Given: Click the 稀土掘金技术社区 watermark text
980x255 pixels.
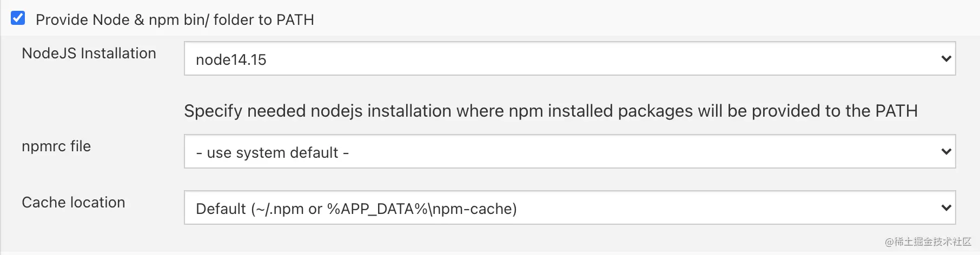Looking at the screenshot, I should pos(933,241).
